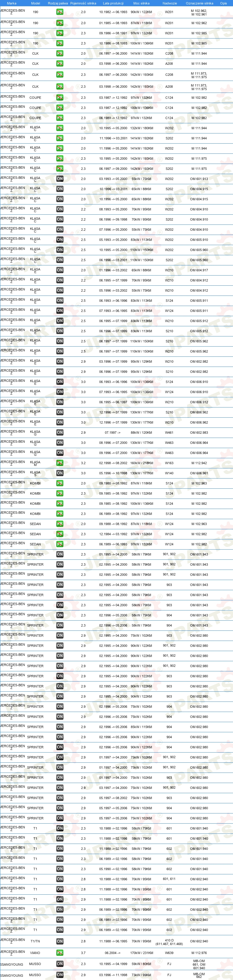Click the Oznaczenie silnika column header
The height and width of the screenshot is (980, 233).
(199, 3)
